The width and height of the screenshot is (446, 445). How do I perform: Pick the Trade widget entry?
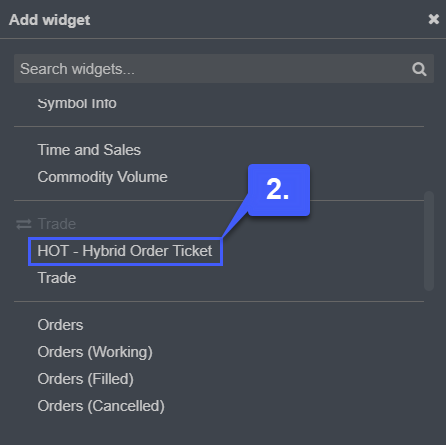tap(57, 278)
